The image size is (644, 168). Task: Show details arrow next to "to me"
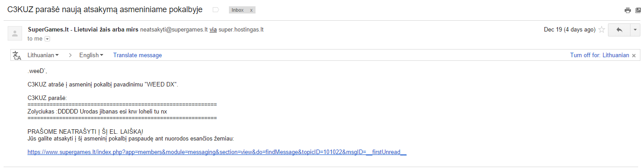coord(47,39)
